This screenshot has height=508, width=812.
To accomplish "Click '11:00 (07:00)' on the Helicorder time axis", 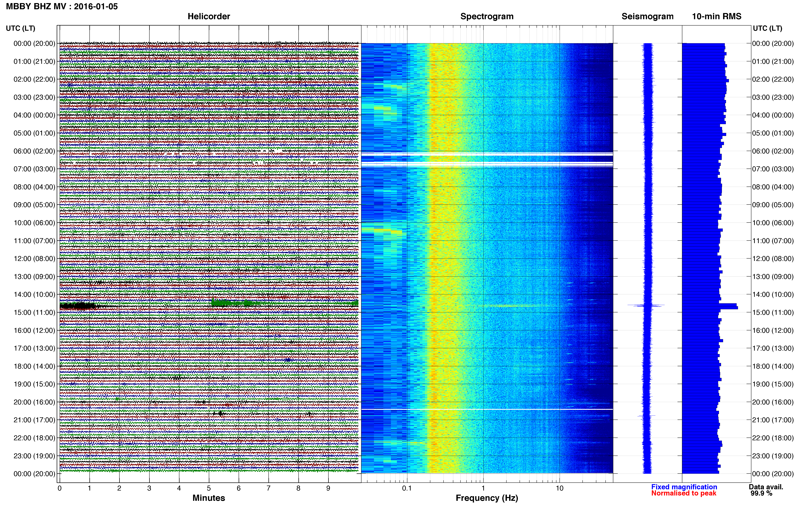I will (x=34, y=241).
